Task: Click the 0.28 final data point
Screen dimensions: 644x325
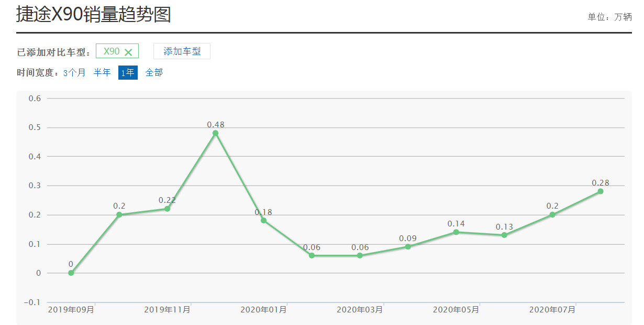Action: pyautogui.click(x=600, y=191)
